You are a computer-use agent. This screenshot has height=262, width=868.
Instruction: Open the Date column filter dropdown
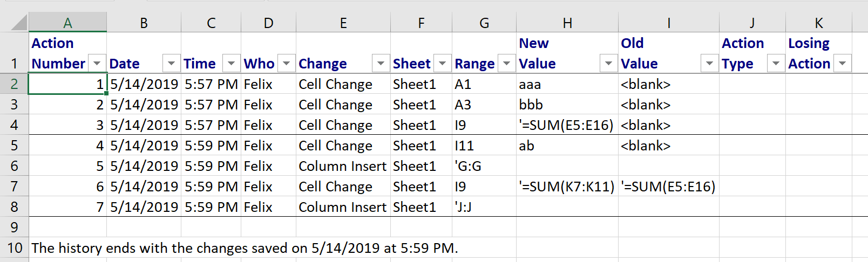coord(171,64)
